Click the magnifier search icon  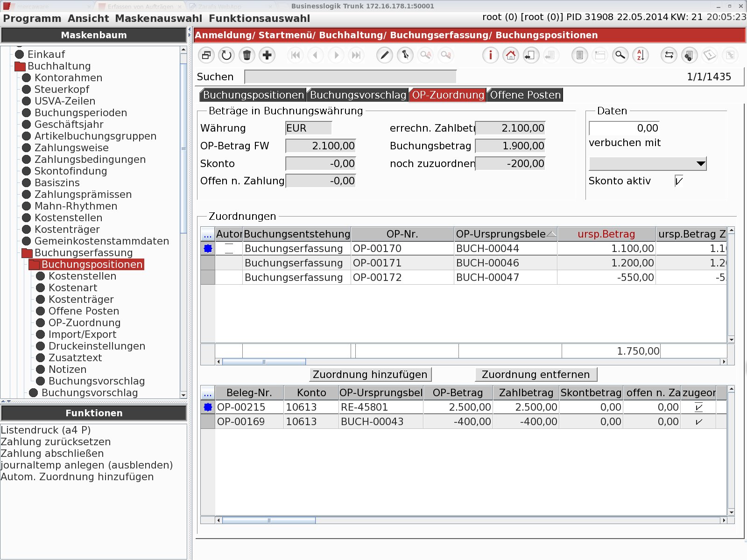click(x=620, y=55)
